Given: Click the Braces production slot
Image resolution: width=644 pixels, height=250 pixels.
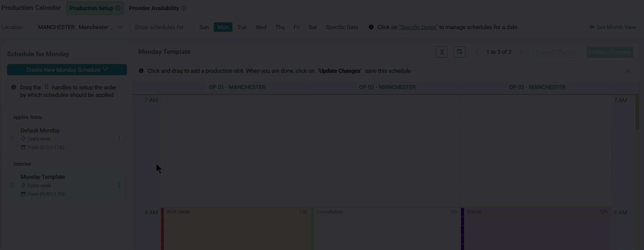Looking at the screenshot, I should [x=536, y=229].
